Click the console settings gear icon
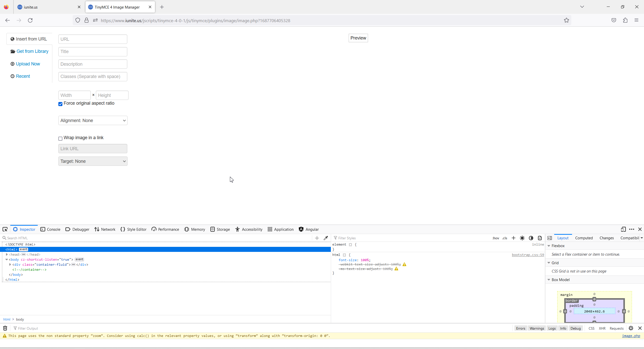The image size is (644, 349). [631, 328]
